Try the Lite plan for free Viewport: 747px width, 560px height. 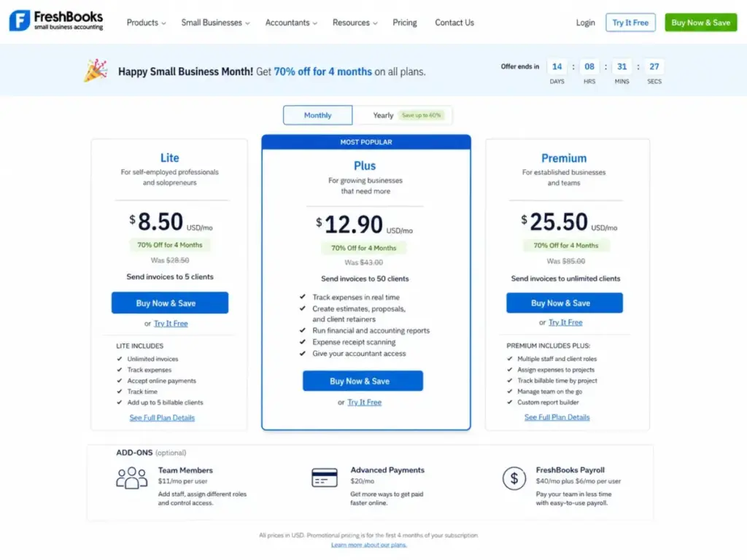(171, 323)
